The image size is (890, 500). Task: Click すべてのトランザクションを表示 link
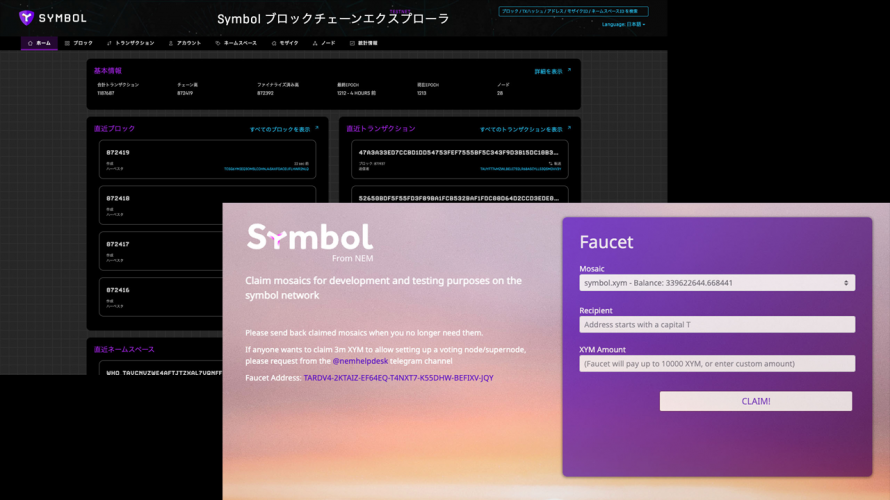click(x=521, y=129)
